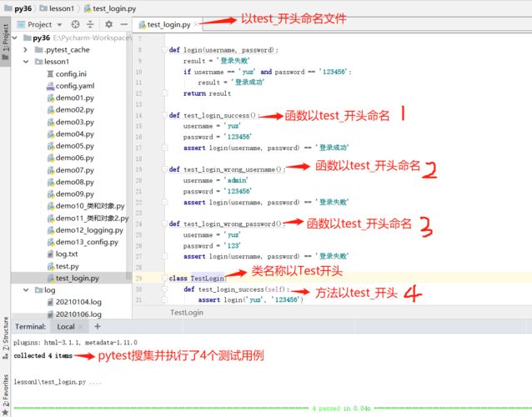Select log.txt in project tree

[x=67, y=254]
